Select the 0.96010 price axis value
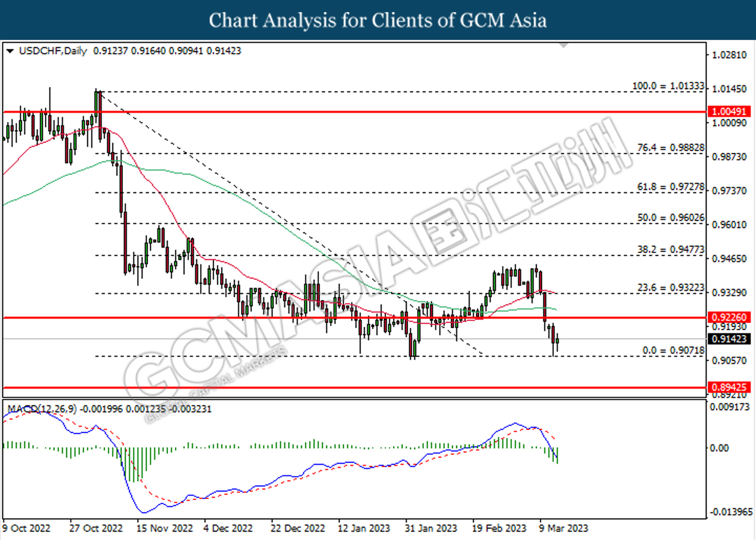Screen dimensions: 756x540 click(x=729, y=224)
